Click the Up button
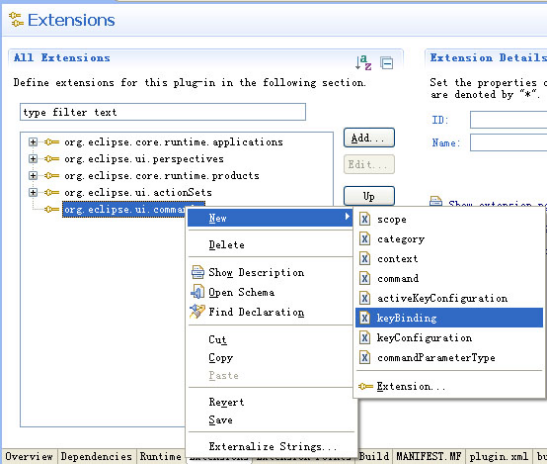Image resolution: width=548 pixels, height=464 pixels. pos(369,196)
